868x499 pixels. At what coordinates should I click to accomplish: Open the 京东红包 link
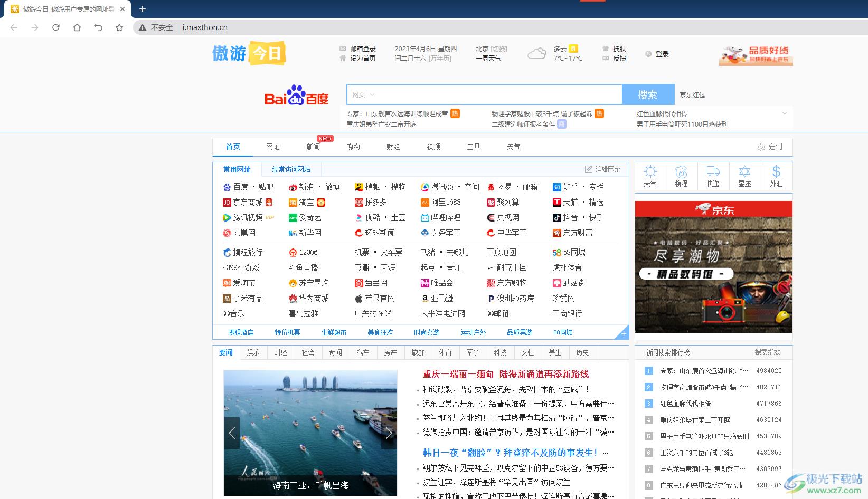coord(692,95)
